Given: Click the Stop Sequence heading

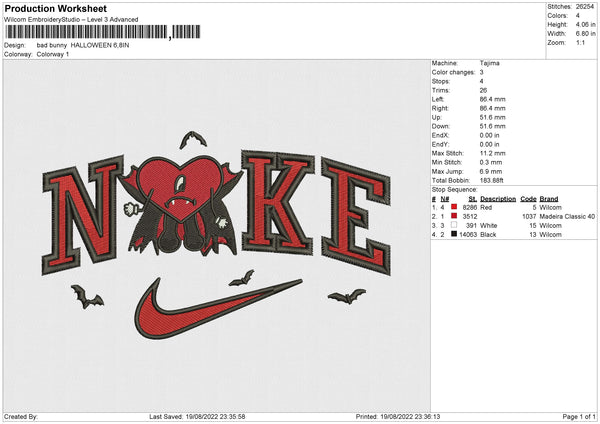Looking at the screenshot, I should pos(455,190).
